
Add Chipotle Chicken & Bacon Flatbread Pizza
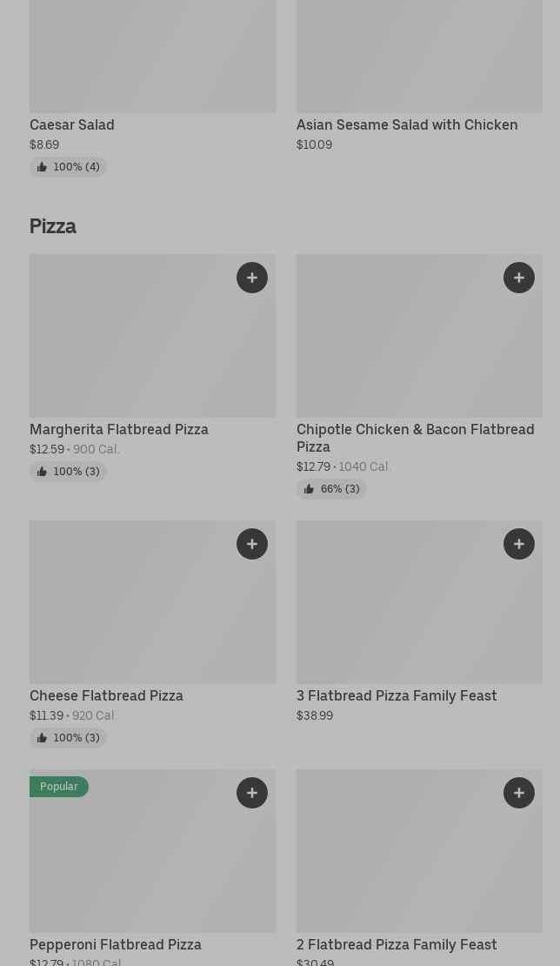click(x=519, y=278)
